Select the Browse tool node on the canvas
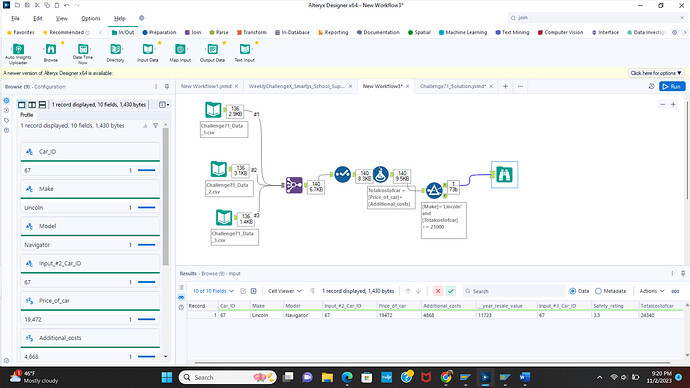This screenshot has width=690, height=388. [x=504, y=175]
